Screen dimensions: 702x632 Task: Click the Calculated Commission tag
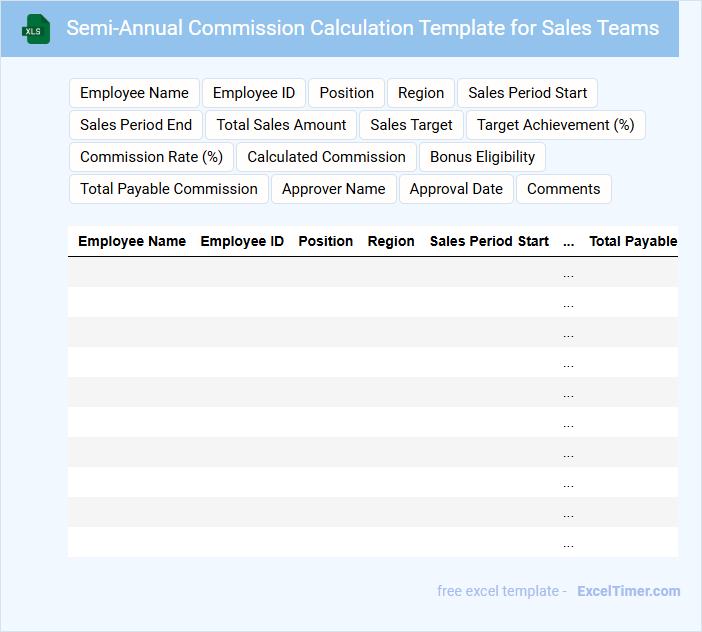point(326,157)
